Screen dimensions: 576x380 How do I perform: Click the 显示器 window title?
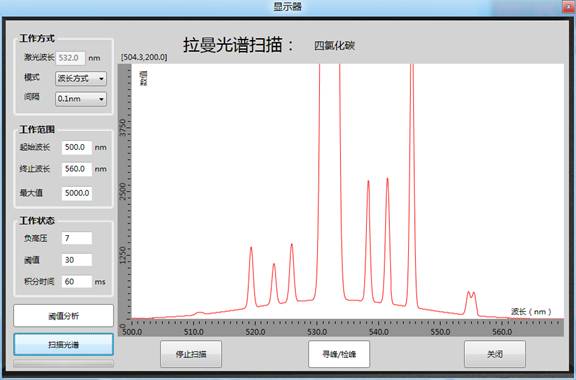(x=288, y=6)
